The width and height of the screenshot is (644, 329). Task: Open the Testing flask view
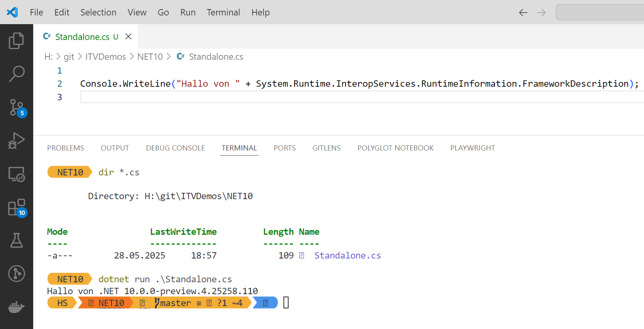(x=16, y=240)
